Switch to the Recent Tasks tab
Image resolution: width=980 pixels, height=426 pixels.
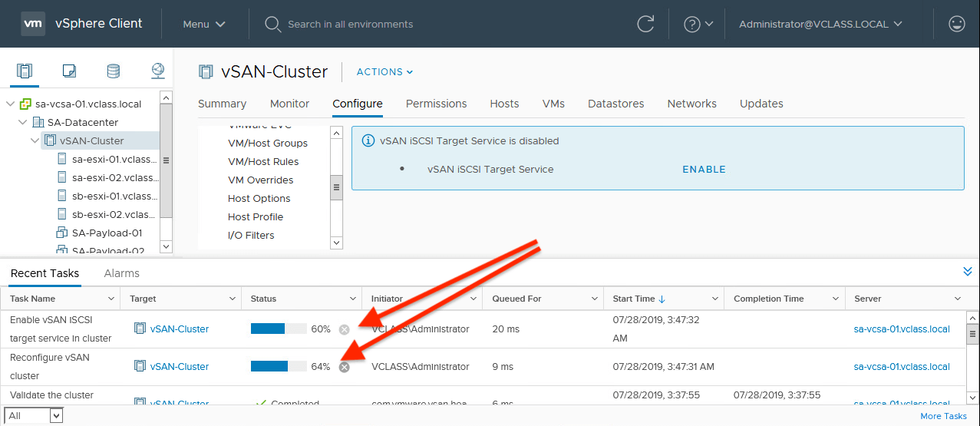(x=45, y=272)
